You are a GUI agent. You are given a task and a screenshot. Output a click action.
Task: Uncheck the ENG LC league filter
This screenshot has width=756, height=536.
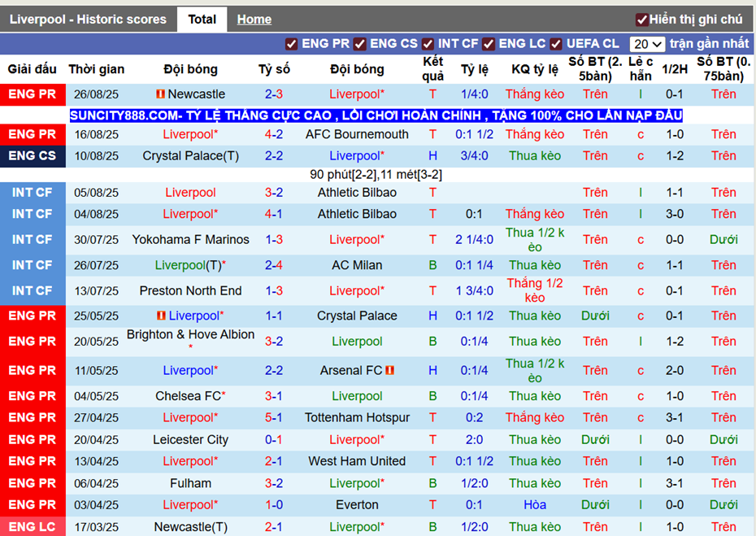pyautogui.click(x=489, y=44)
